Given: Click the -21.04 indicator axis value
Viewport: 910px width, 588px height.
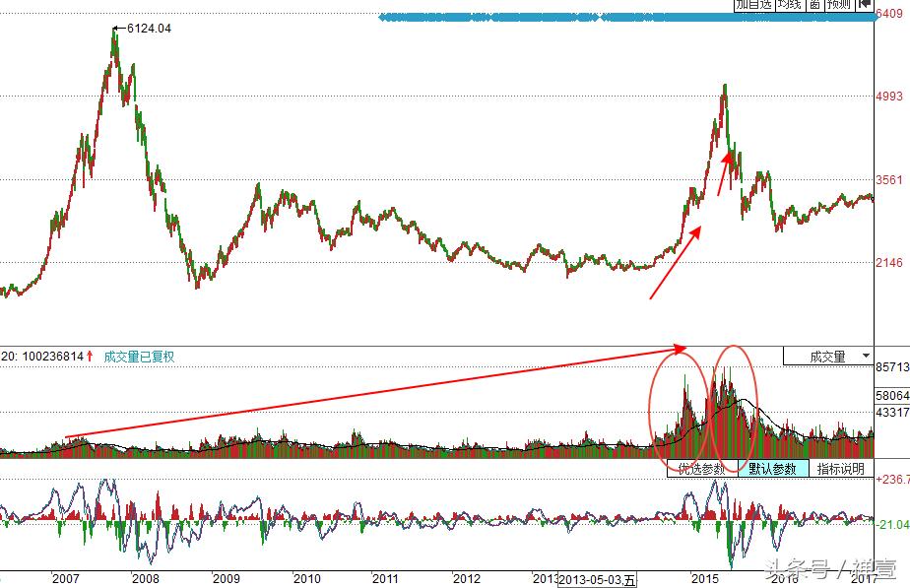Looking at the screenshot, I should point(892,524).
